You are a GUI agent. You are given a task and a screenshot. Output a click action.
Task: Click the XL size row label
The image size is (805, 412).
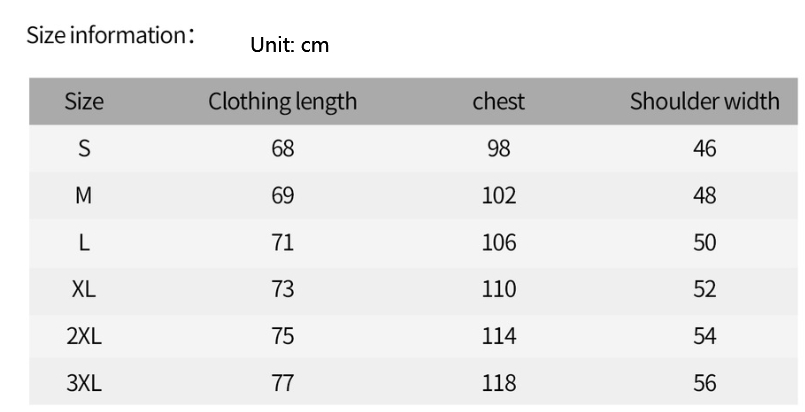pos(84,290)
